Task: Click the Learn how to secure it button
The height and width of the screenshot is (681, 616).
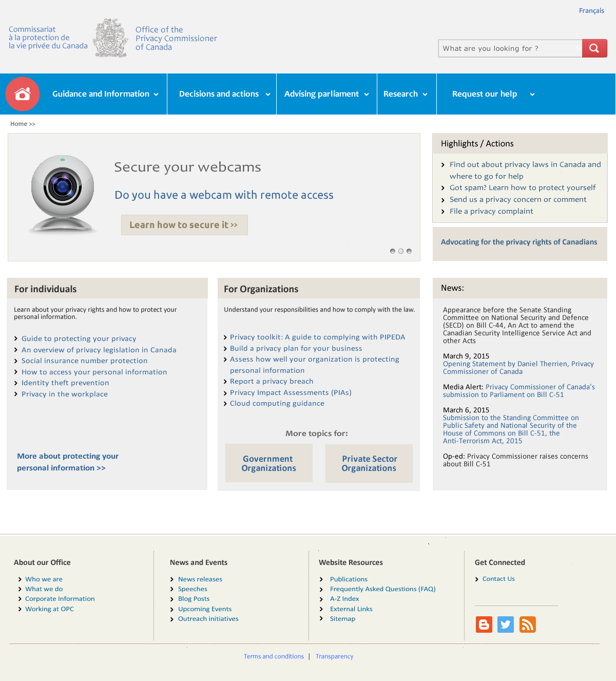Action: 184,225
